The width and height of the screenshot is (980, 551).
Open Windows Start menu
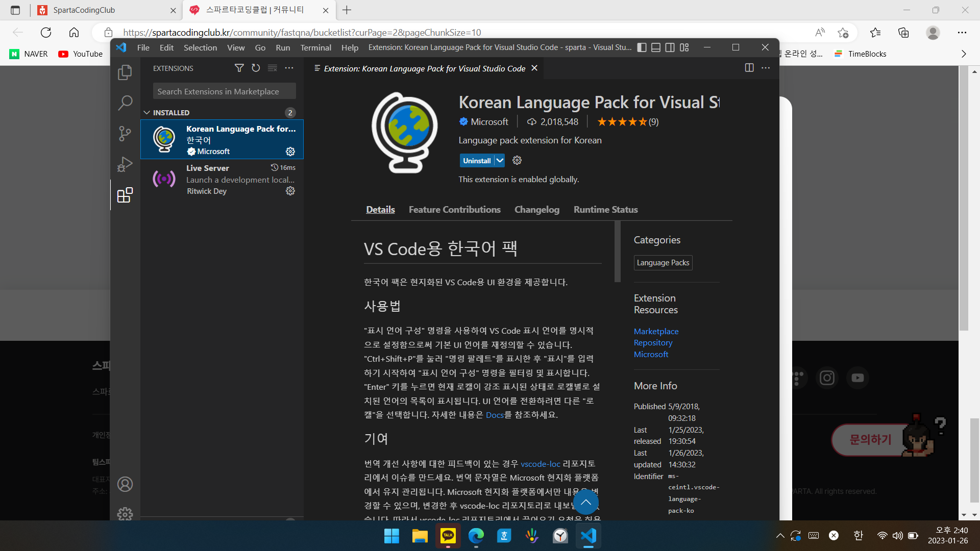tap(391, 536)
